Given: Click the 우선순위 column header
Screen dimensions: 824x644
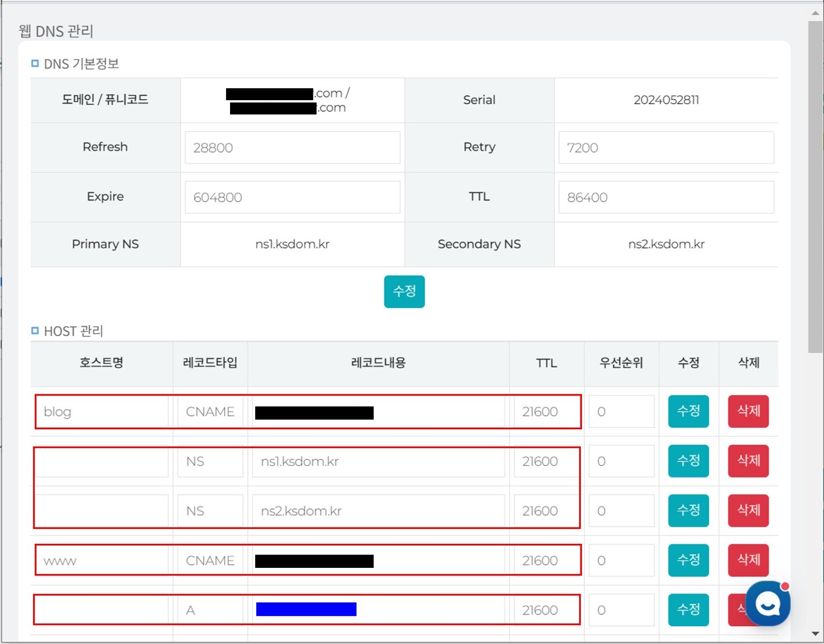Looking at the screenshot, I should click(x=621, y=362).
